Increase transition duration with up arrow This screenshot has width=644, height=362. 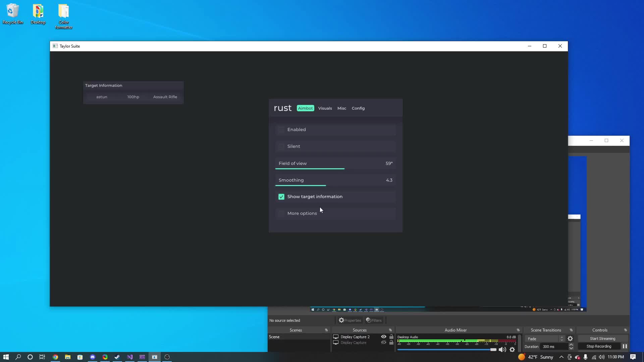click(x=571, y=345)
